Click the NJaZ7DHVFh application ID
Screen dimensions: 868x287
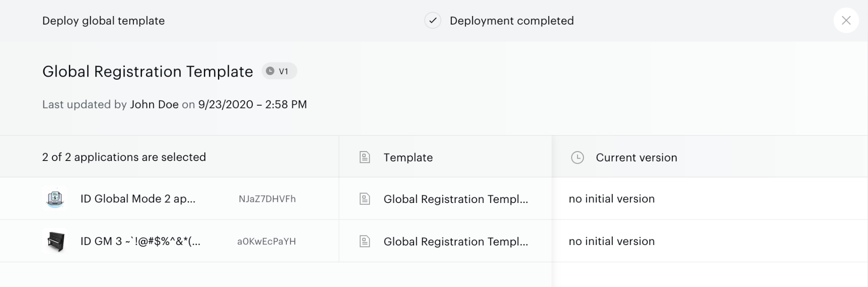coord(267,199)
